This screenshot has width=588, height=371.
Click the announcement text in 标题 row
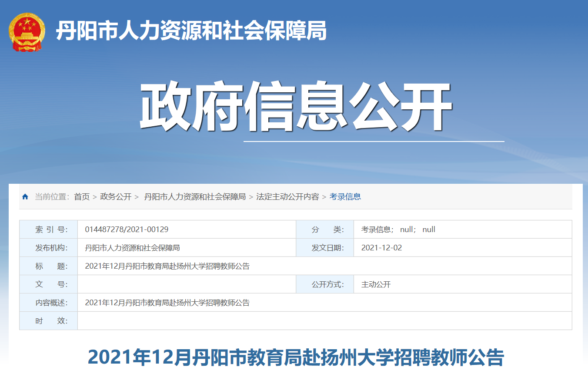[x=167, y=266]
